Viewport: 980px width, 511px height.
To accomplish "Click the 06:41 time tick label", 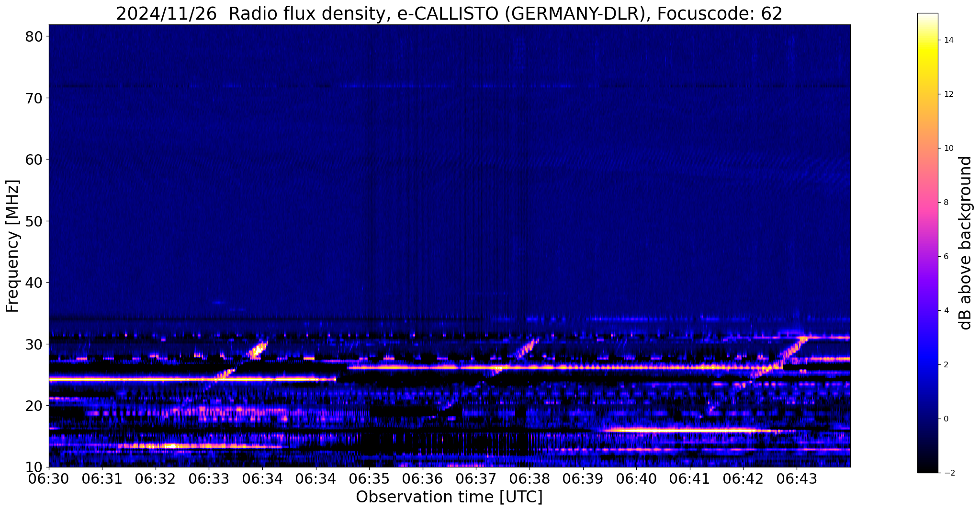I will tap(690, 479).
